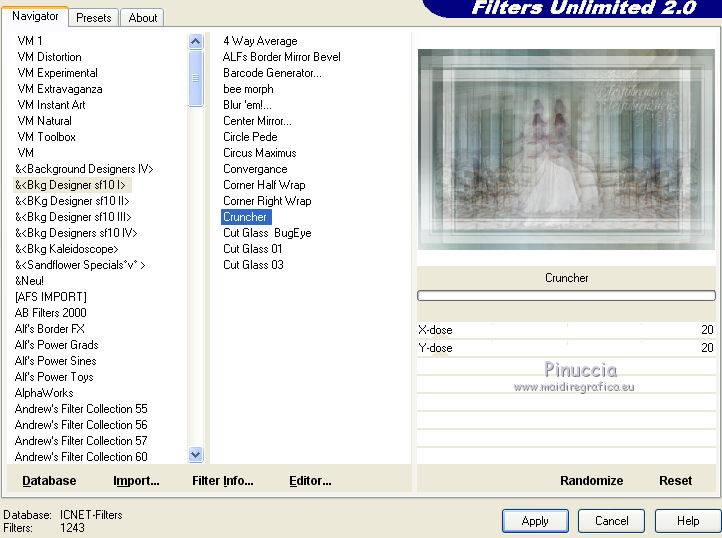
Task: Select the [AFS IMPORT] category
Action: point(51,297)
